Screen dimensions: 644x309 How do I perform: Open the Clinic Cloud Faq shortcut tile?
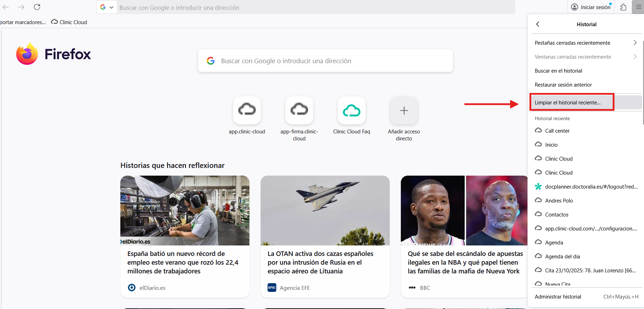pyautogui.click(x=351, y=110)
